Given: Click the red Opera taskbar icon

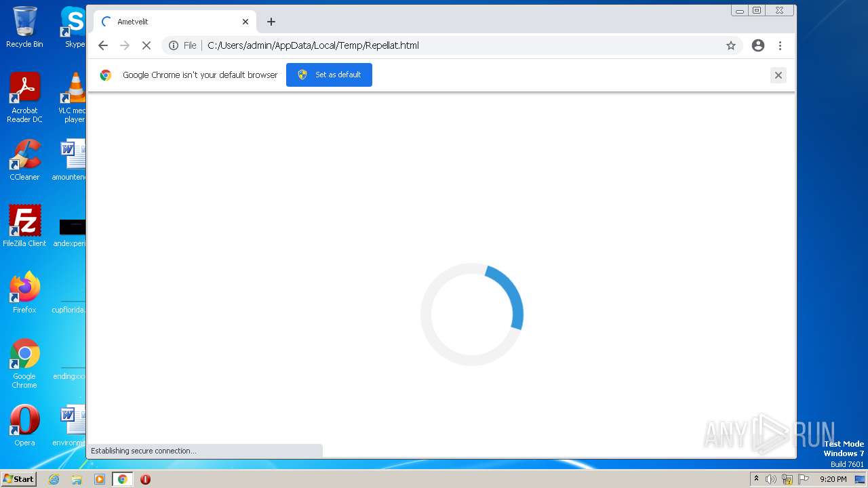Looking at the screenshot, I should (x=145, y=479).
